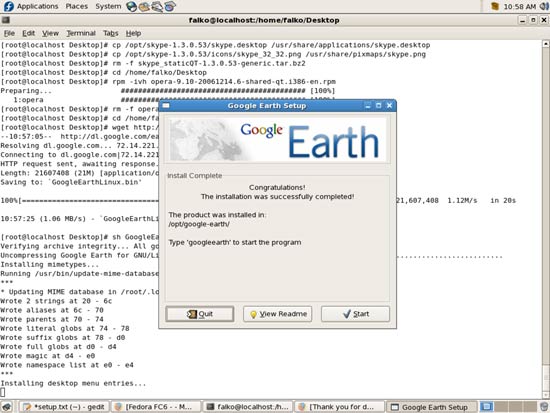Click the fourth launcher icon in the top panel
550x413 pixels.
point(170,6)
